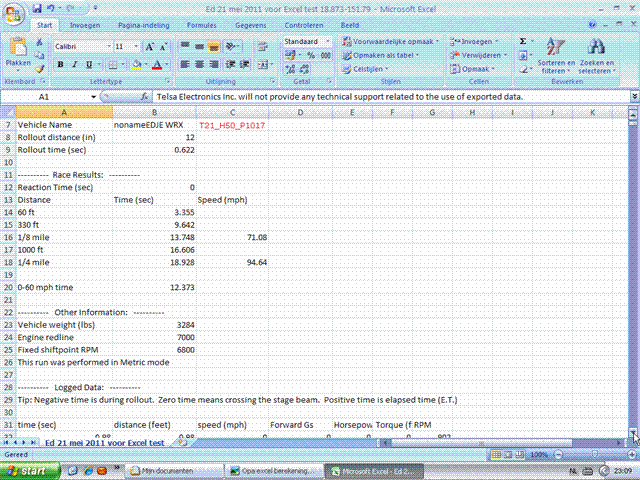Toggle underline formatting
The image size is (640, 480).
tap(89, 64)
